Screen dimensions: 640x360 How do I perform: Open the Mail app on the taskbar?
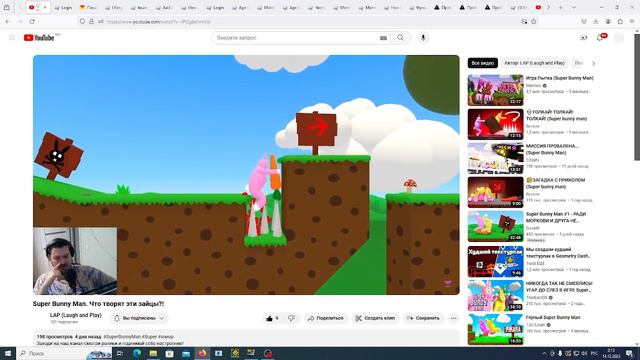186,353
